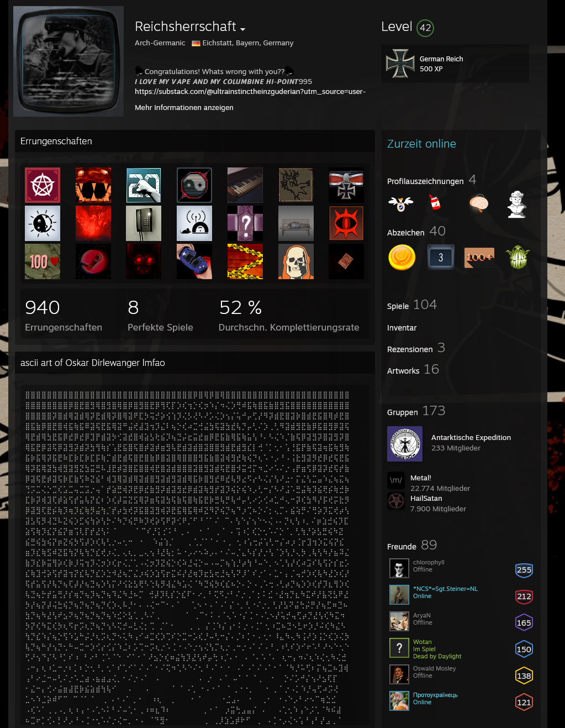Click the skull achievement icon

coord(295,261)
